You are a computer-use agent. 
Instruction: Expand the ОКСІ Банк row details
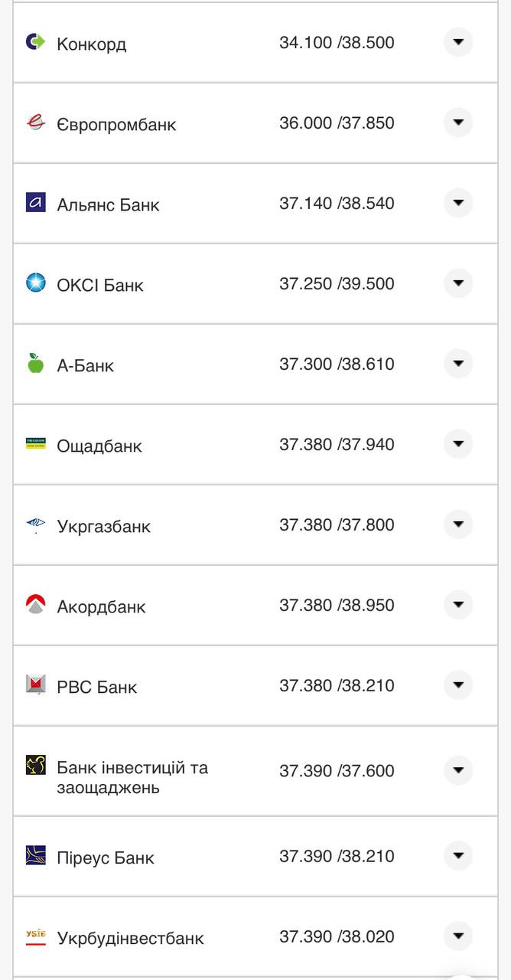(458, 283)
